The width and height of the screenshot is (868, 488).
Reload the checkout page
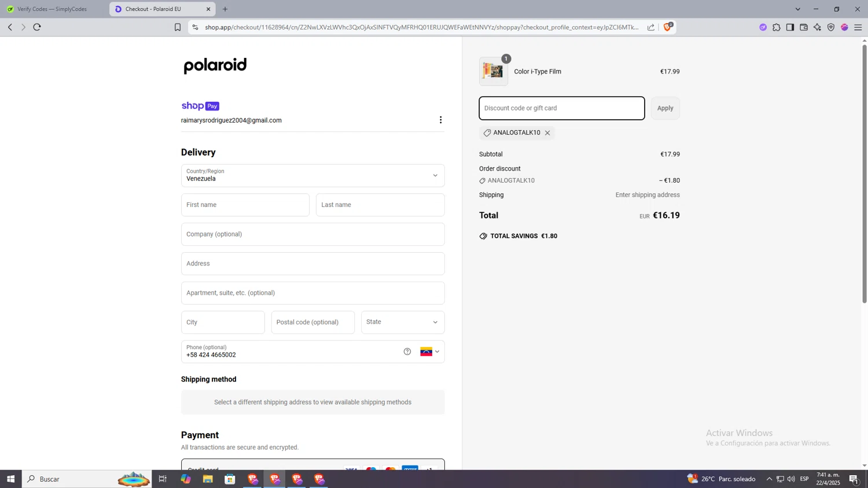(x=37, y=27)
